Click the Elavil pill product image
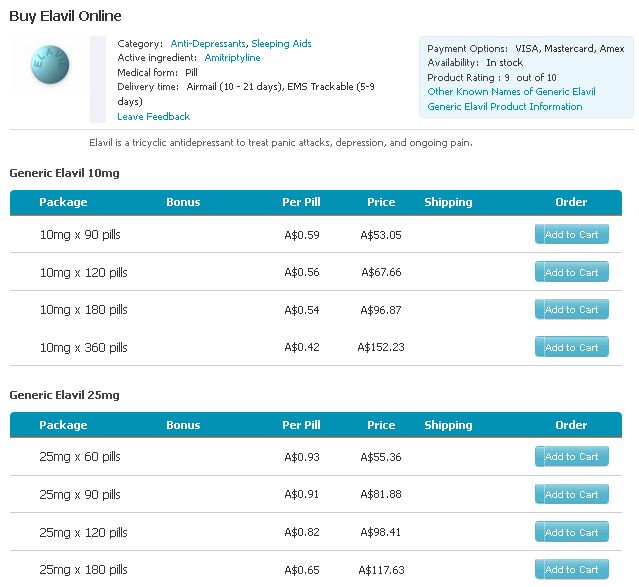 click(50, 64)
